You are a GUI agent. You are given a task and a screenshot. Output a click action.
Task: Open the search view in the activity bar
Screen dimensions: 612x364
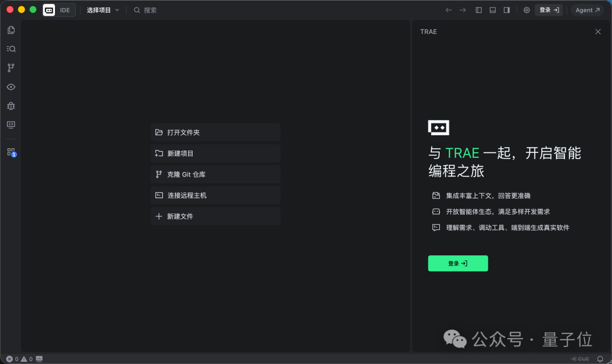click(x=11, y=49)
